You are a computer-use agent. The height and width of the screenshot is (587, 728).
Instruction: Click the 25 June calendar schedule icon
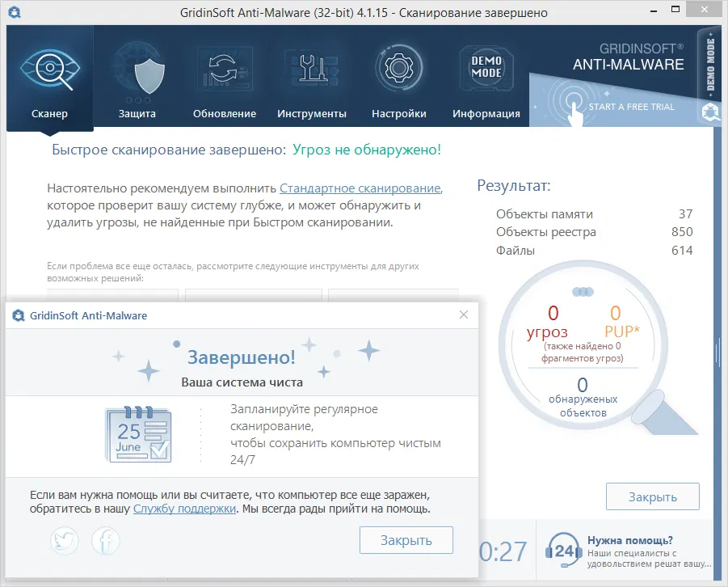138,434
